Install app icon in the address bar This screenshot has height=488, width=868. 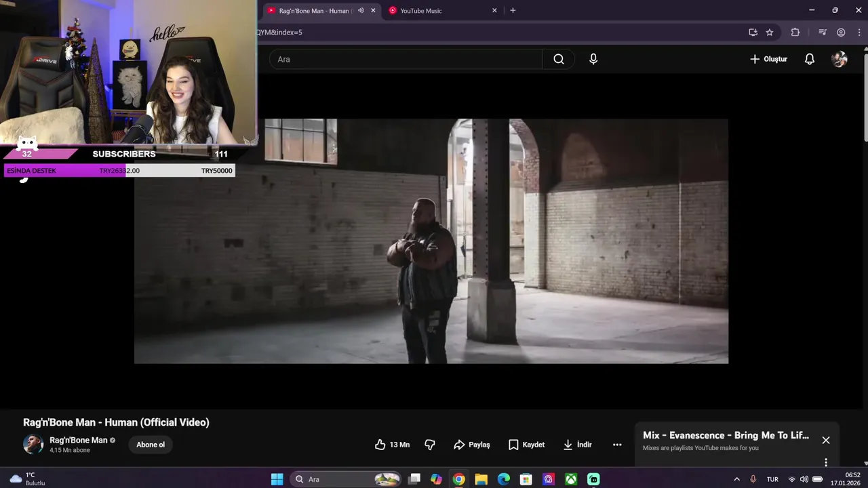tap(753, 32)
